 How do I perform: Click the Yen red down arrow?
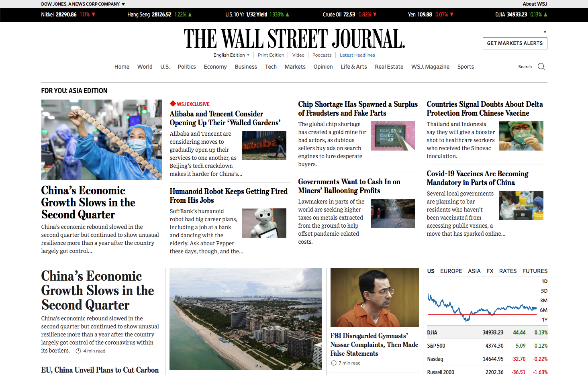coord(451,14)
